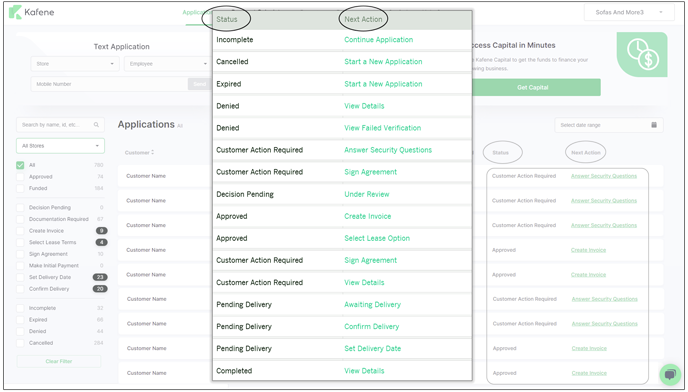Click the Completed status cell in overlay table

coord(234,370)
